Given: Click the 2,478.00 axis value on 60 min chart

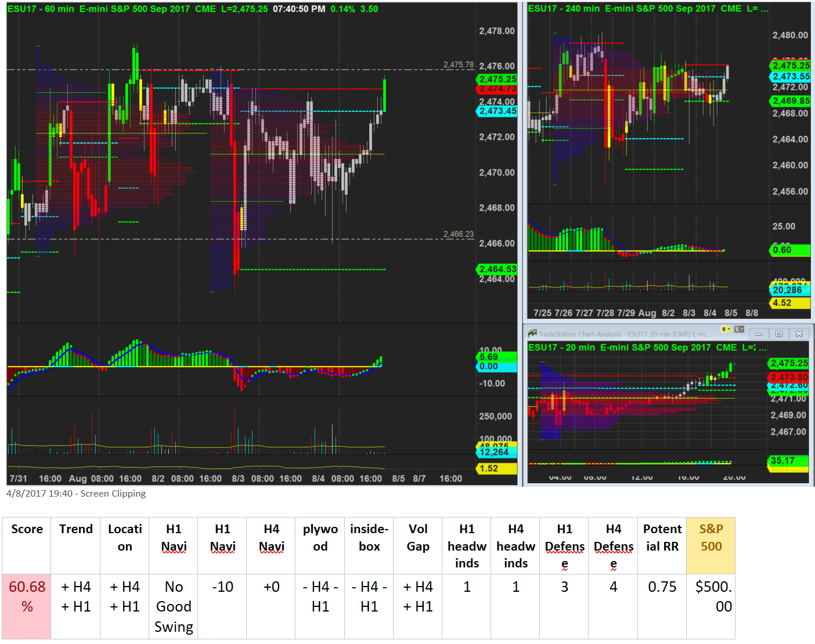Looking at the screenshot, I should pos(497,31).
